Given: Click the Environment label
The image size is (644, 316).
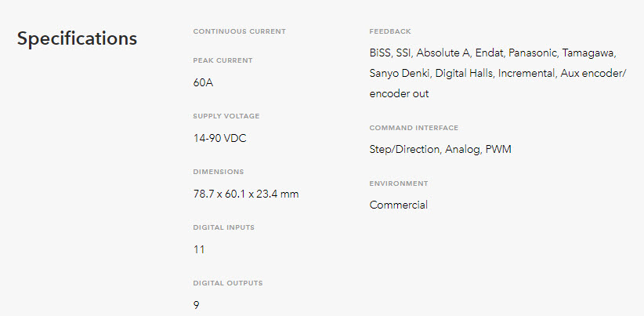Looking at the screenshot, I should pyautogui.click(x=399, y=183).
